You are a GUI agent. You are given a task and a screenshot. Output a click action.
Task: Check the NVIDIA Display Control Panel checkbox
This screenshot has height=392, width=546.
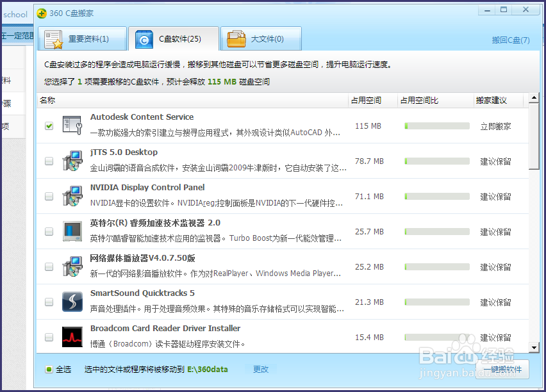click(x=49, y=197)
